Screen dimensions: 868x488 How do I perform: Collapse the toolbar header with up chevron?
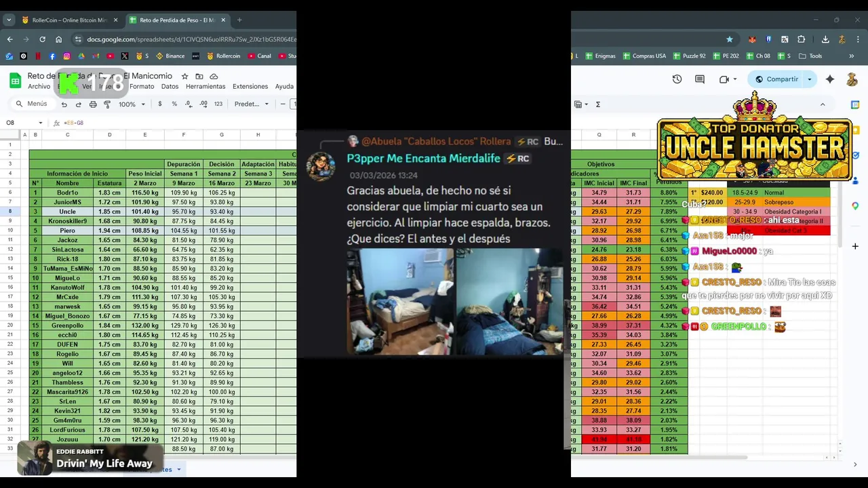823,104
